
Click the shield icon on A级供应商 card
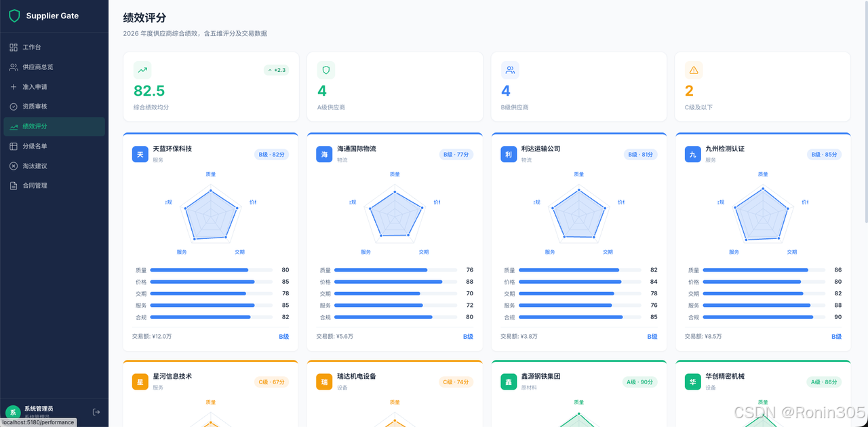326,70
